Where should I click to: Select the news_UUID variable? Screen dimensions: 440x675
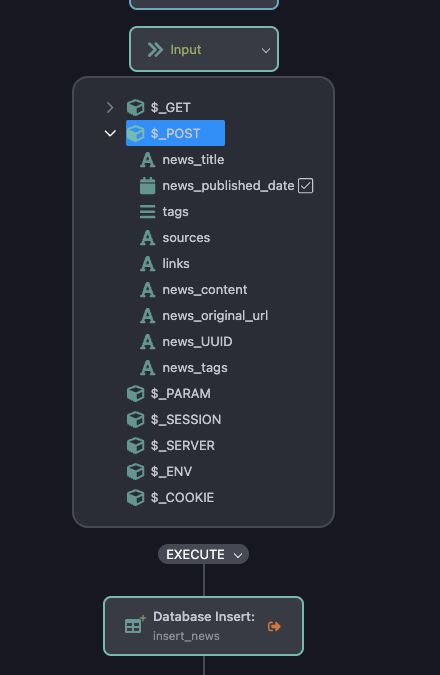197,342
